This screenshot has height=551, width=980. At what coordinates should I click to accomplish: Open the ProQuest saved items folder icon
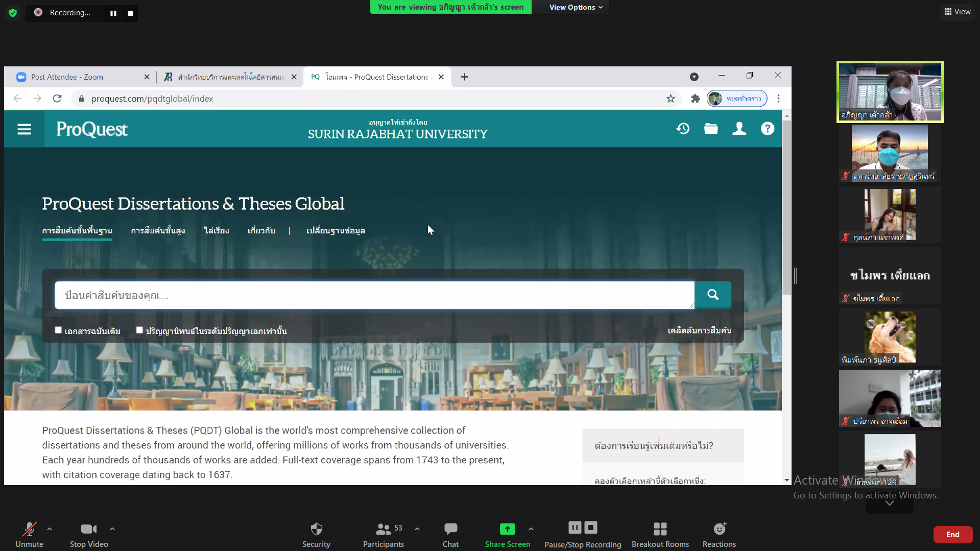coord(711,129)
